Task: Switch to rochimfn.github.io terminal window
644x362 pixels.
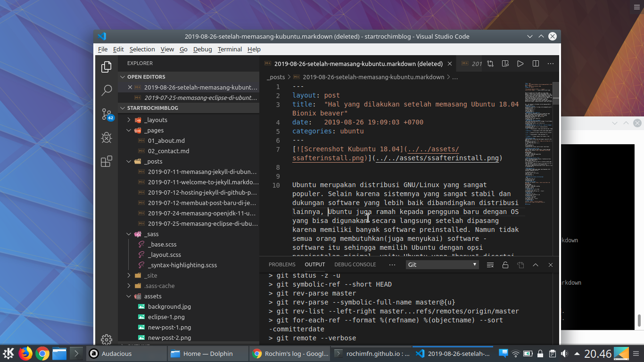Action: coord(371,354)
